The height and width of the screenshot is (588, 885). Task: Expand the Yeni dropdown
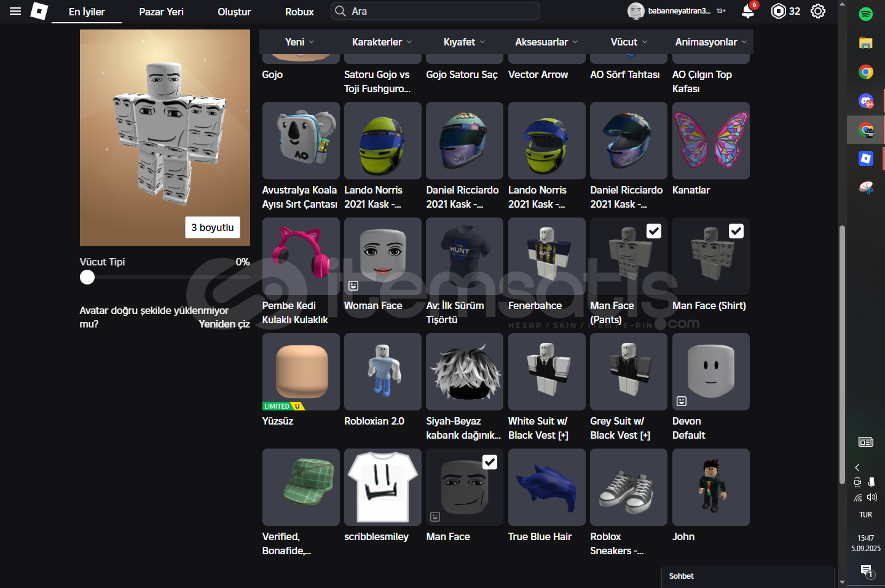[300, 42]
